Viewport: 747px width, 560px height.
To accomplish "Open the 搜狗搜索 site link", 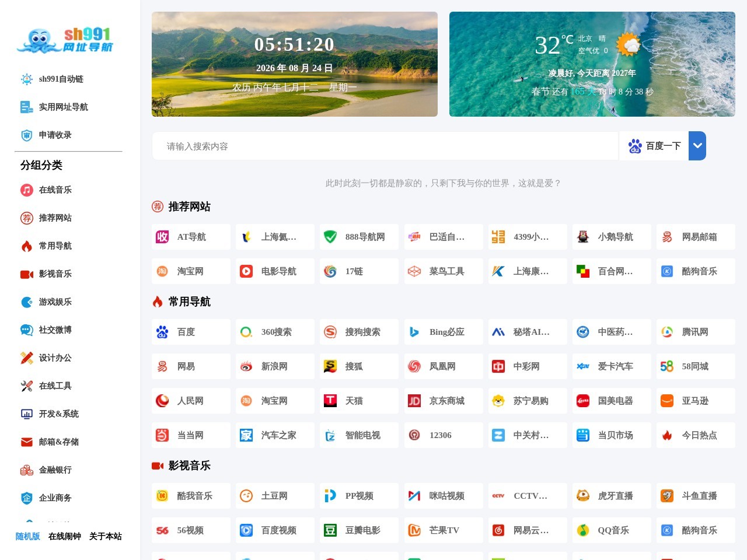I will pyautogui.click(x=359, y=332).
